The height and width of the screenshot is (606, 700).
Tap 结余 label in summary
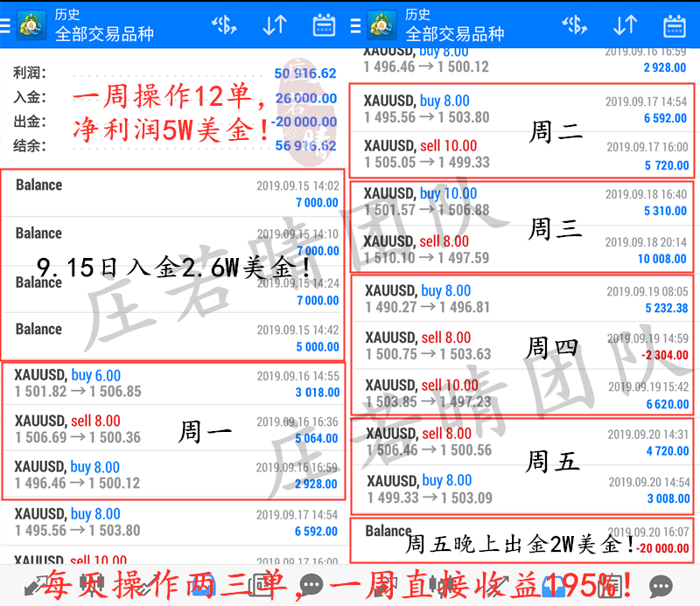pyautogui.click(x=29, y=145)
